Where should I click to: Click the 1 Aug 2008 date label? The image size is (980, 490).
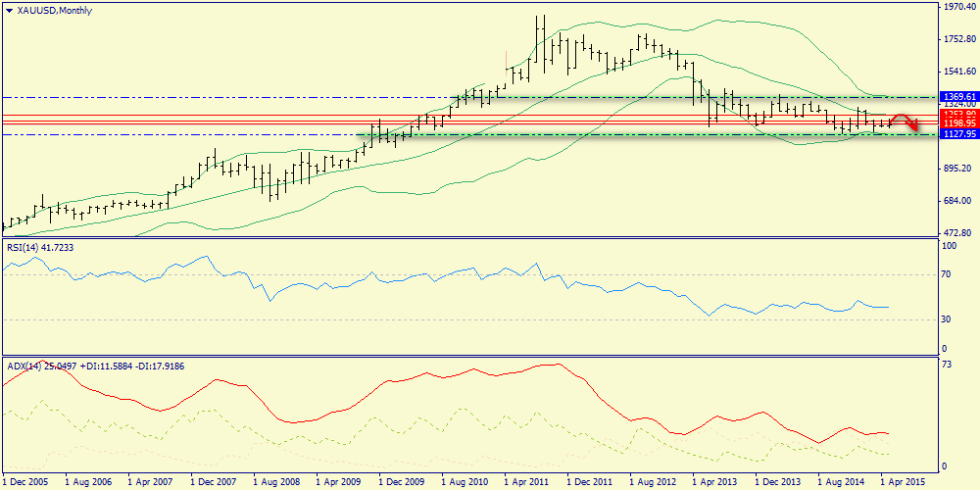point(276,482)
